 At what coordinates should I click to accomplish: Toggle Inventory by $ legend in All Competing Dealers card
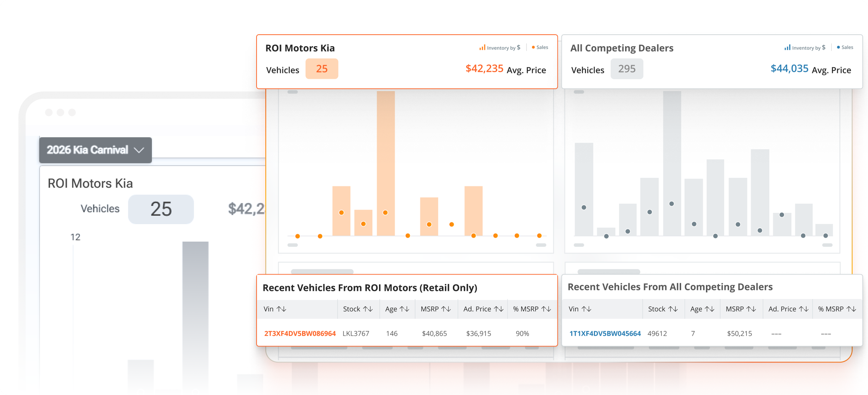click(805, 48)
